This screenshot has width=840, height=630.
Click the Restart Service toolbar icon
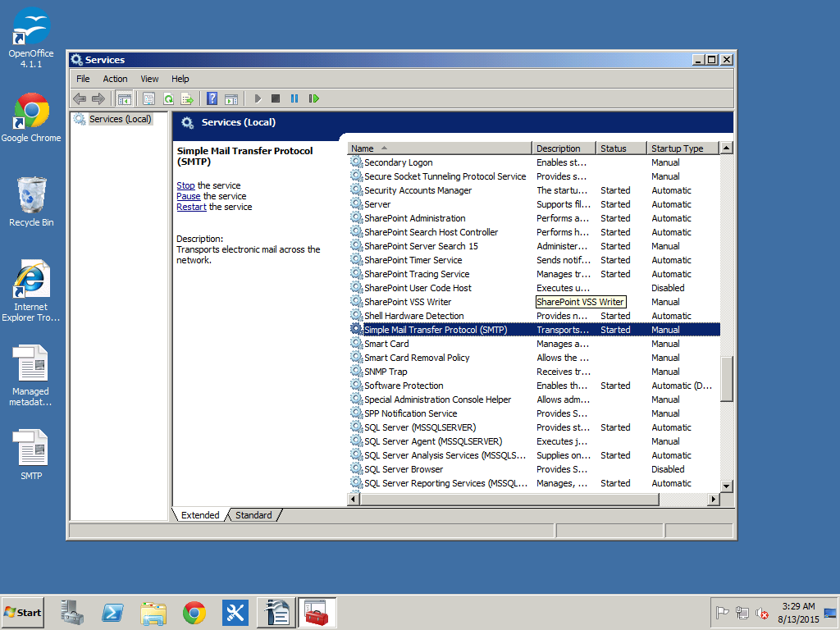click(x=314, y=98)
